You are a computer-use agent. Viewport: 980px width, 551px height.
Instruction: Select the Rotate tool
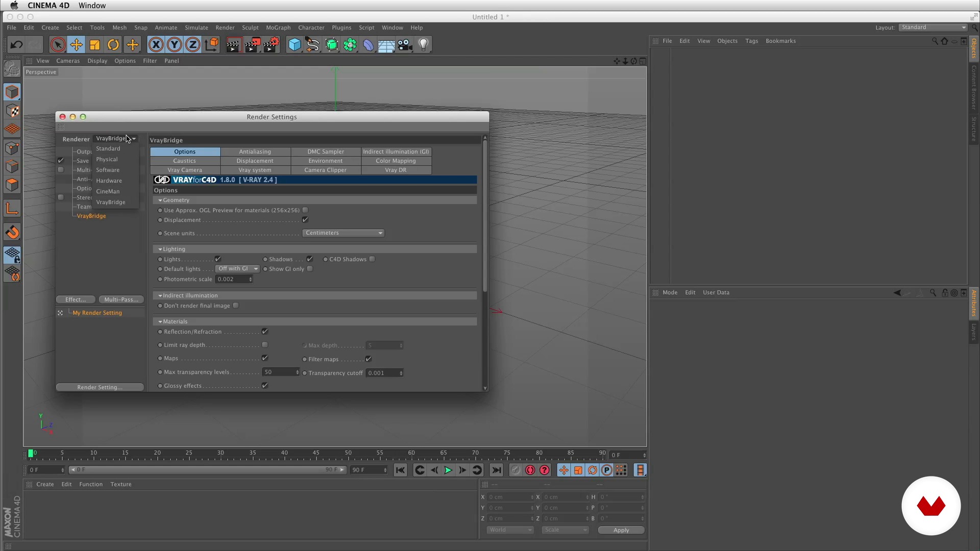tap(113, 45)
